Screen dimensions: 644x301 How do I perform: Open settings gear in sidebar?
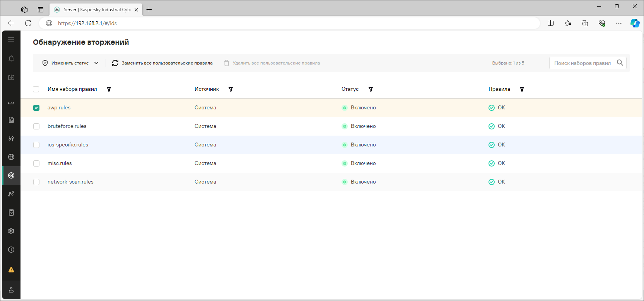[11, 231]
